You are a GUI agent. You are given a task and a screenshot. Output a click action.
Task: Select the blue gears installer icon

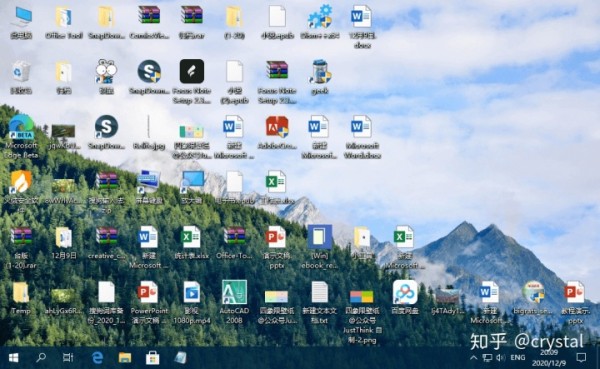320,16
